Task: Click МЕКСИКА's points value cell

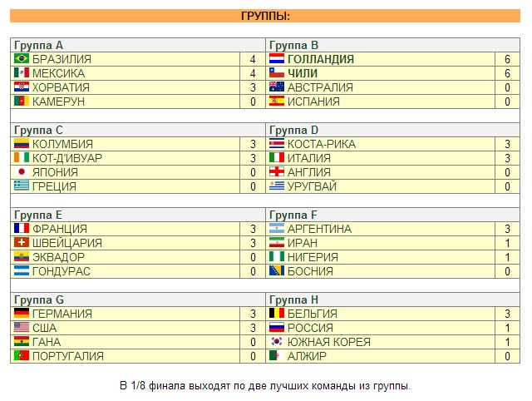Action: tap(252, 73)
